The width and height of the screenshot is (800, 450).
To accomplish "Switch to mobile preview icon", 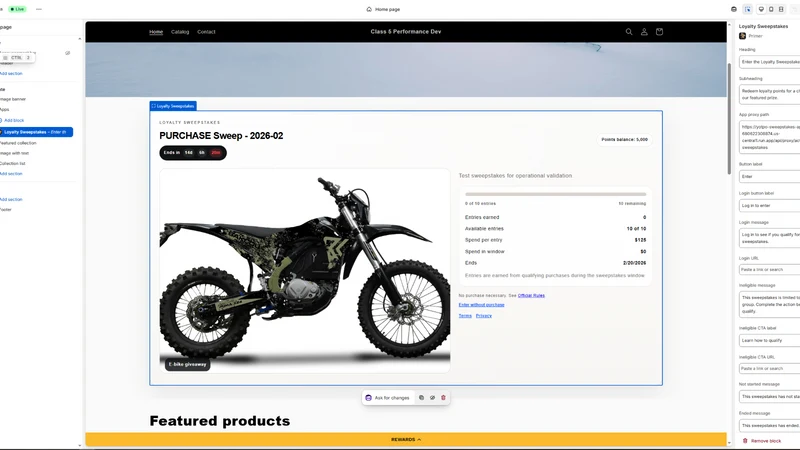I will point(771,9).
